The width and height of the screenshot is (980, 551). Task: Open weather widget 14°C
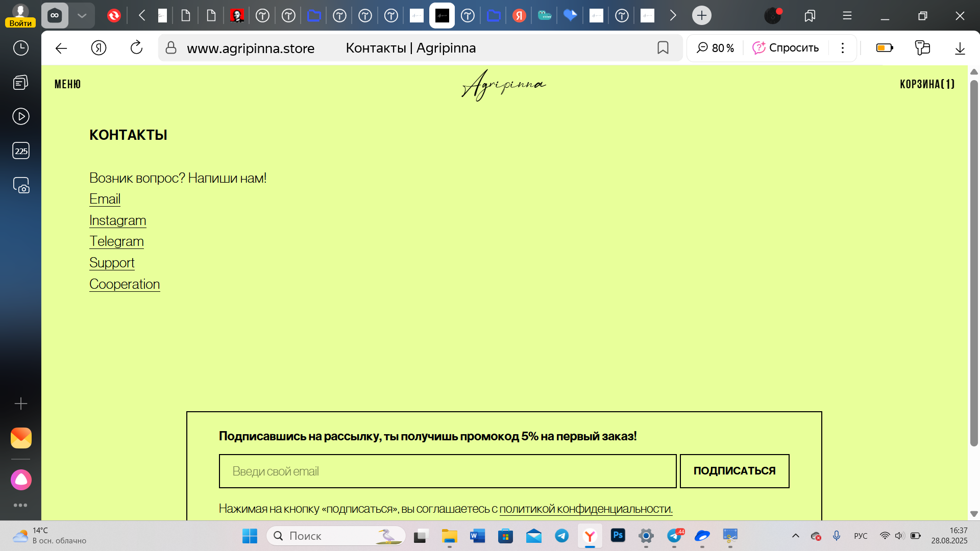[50, 536]
